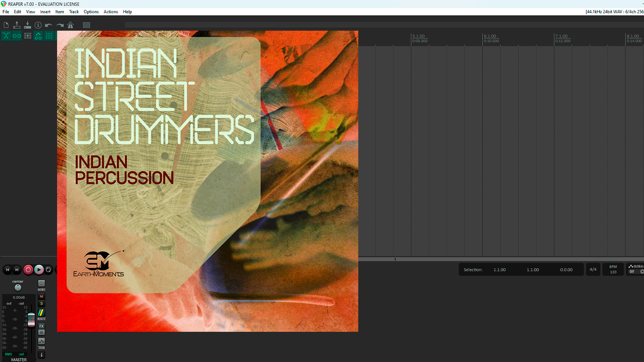Image resolution: width=644 pixels, height=362 pixels.
Task: Start playback with the Play button
Action: click(39, 270)
